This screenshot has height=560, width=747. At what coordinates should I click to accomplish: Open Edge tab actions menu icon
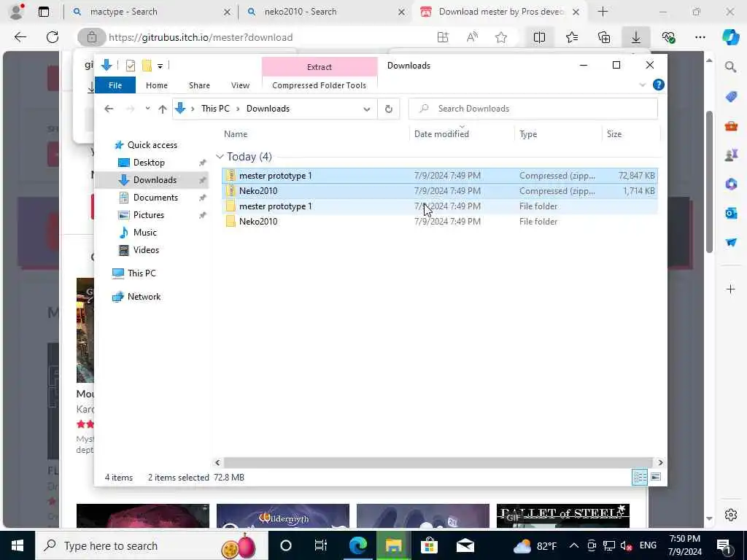click(x=43, y=12)
